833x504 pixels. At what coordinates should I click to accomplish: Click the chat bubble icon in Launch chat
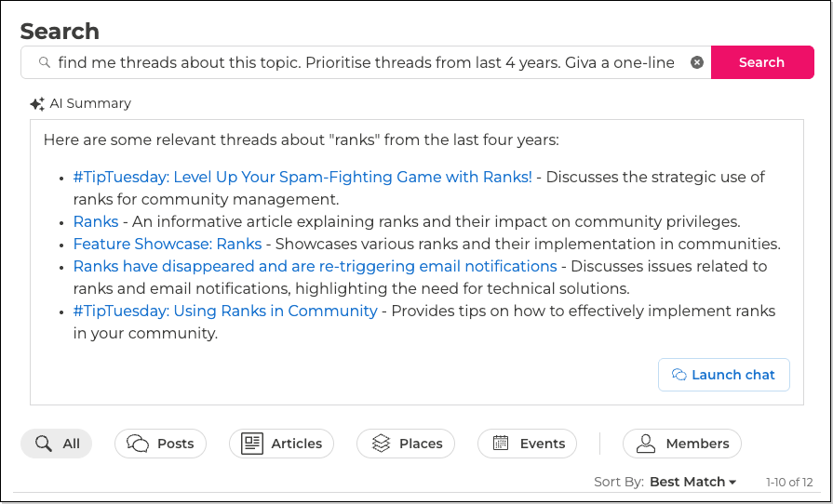click(x=679, y=375)
